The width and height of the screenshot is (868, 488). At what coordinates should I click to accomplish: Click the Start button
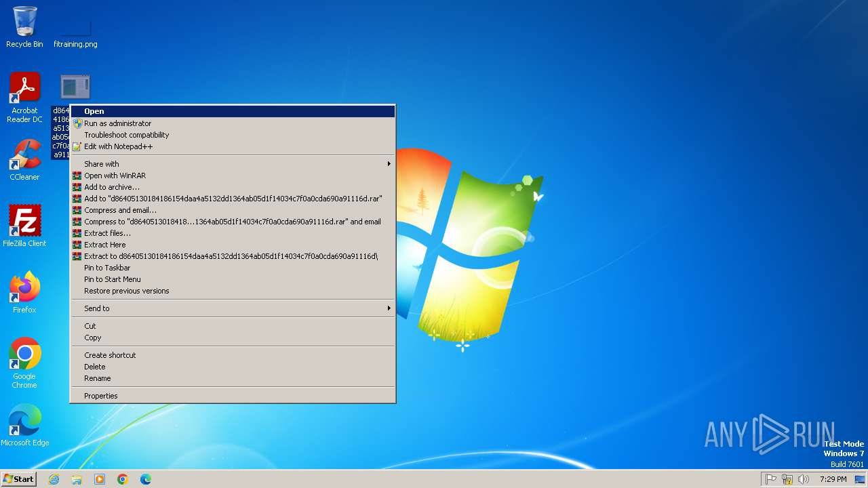tap(18, 479)
